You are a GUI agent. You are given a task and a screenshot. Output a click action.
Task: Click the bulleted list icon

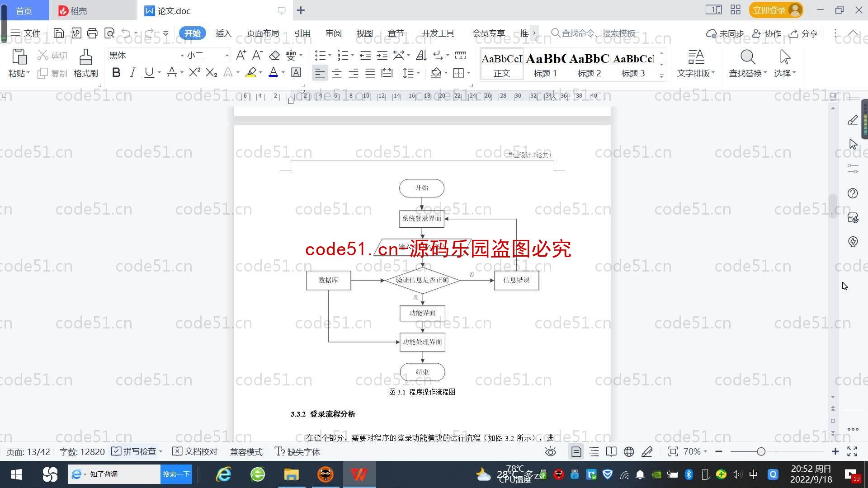(320, 56)
